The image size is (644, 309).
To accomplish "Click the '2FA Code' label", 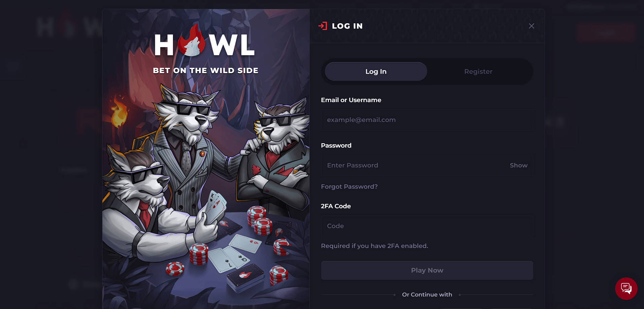I will click(x=336, y=206).
